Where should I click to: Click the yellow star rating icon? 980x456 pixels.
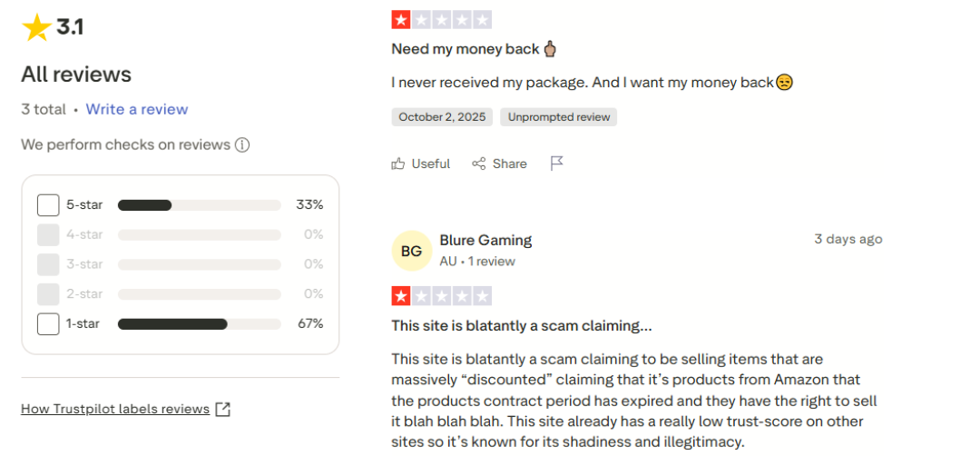[36, 28]
